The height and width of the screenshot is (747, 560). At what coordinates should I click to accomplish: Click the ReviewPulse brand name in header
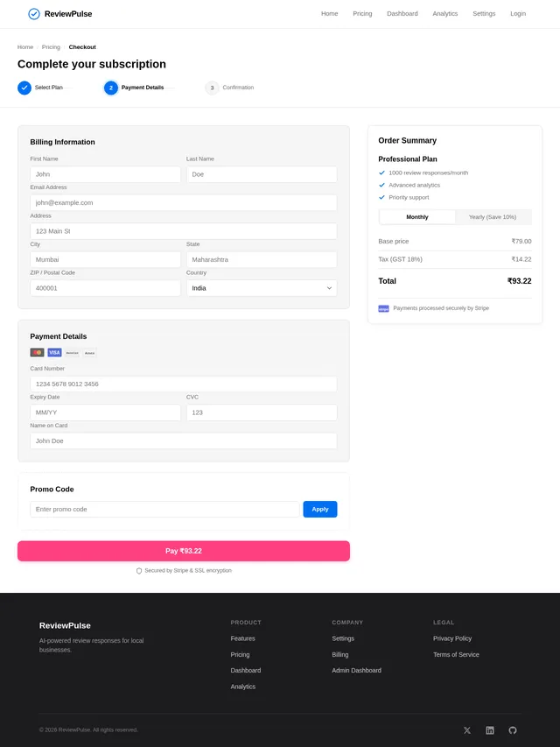(68, 14)
